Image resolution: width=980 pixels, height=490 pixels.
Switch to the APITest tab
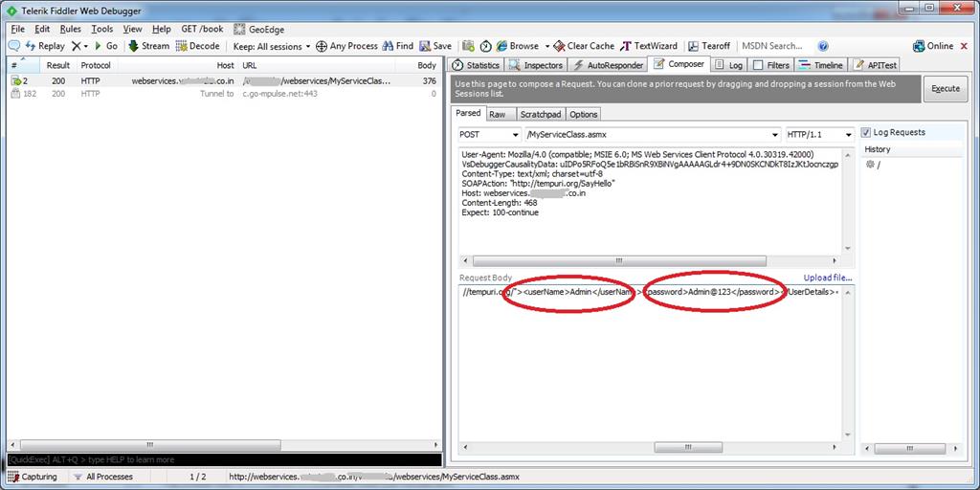point(875,65)
